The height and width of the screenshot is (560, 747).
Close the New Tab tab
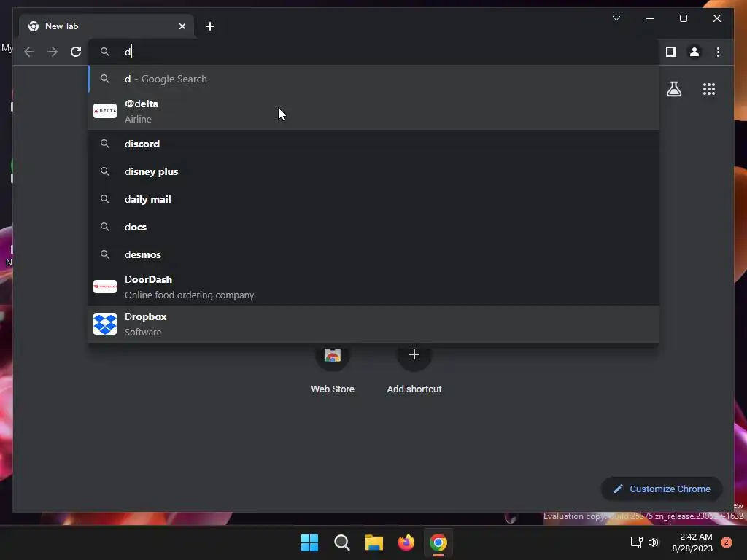182,26
